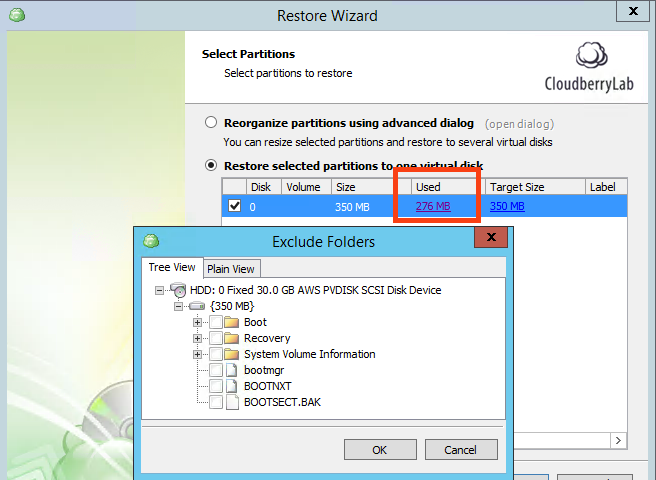Uncheck the Disk 0 partition row checkbox
Viewport: 656px width, 480px height.
[x=234, y=206]
